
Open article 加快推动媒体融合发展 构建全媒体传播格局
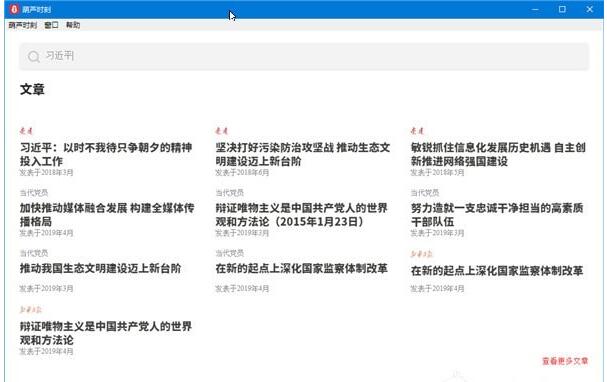pyautogui.click(x=107, y=215)
